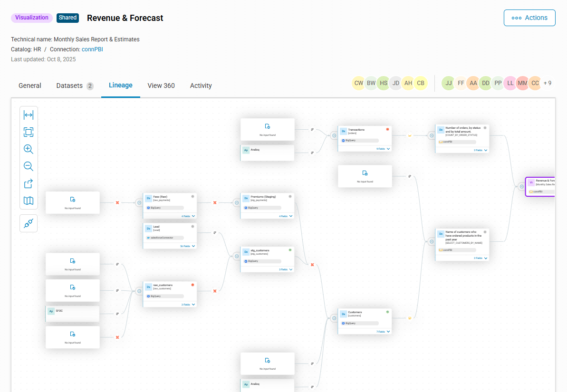Click the connections plug icon below the toolbar

point(29,223)
